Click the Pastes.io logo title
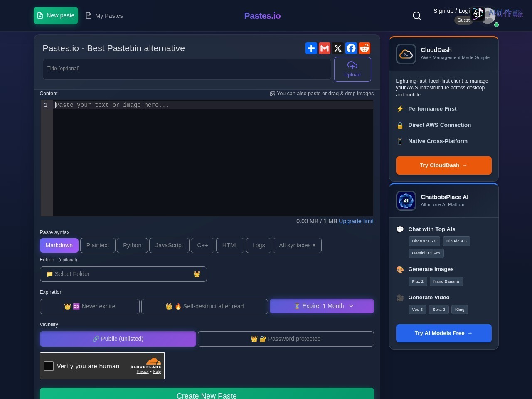The height and width of the screenshot is (399, 532). click(262, 16)
